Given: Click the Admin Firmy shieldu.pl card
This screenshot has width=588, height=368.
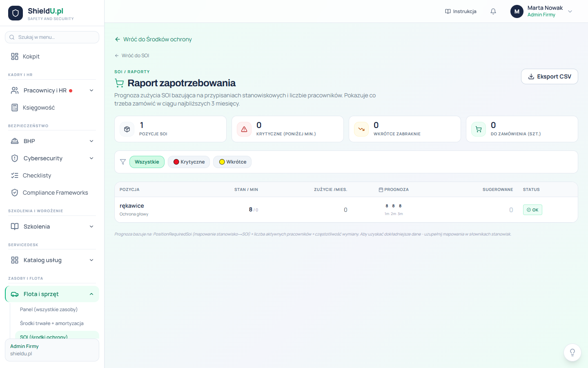Looking at the screenshot, I should (52, 350).
